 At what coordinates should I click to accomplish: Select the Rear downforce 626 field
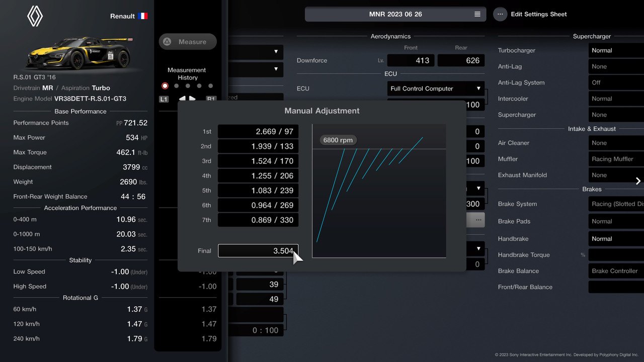[461, 60]
